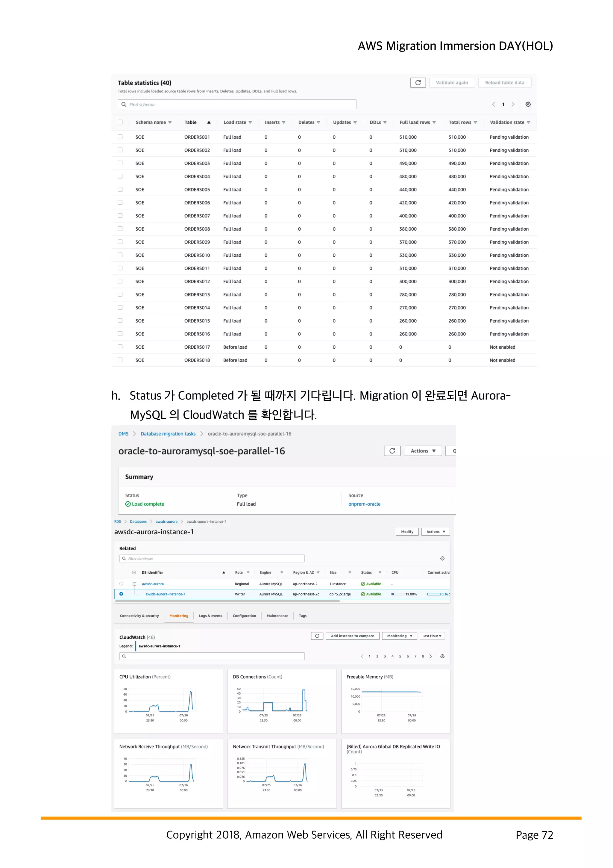This screenshot has height=868, width=613.
Task: Click the DMS task refresh button
Action: [392, 451]
